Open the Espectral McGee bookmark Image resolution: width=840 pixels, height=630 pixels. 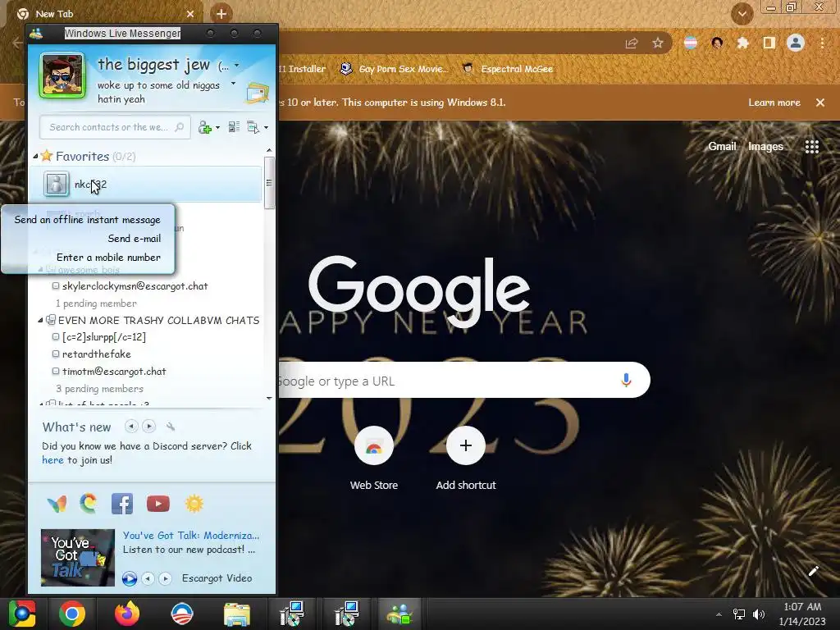point(508,69)
